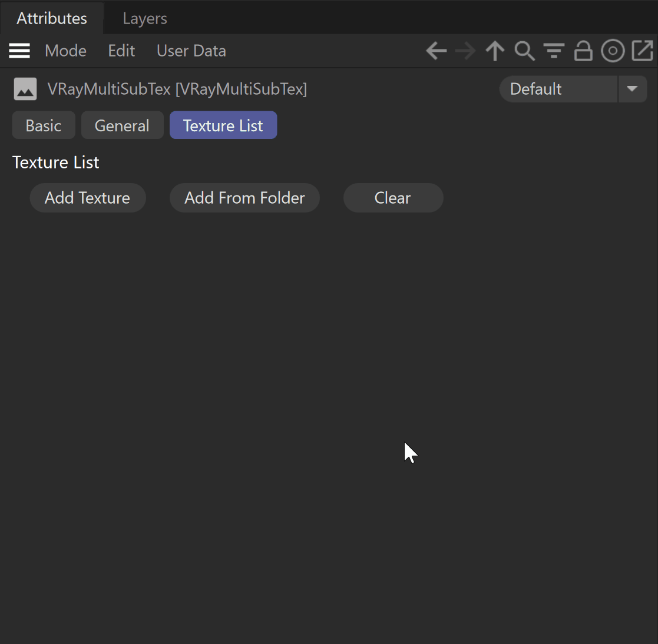The height and width of the screenshot is (644, 658).
Task: Open the hamburger menu icon
Action: (x=19, y=51)
